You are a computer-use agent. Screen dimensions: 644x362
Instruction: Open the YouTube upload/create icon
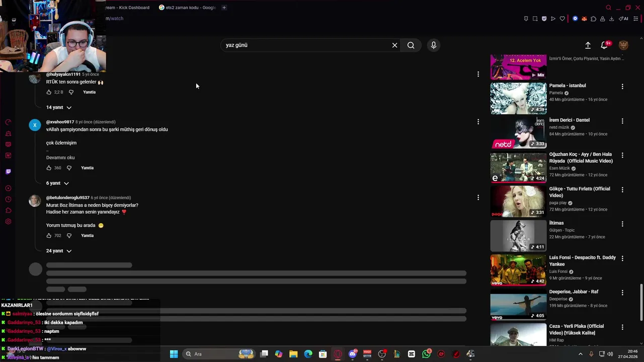point(588,45)
